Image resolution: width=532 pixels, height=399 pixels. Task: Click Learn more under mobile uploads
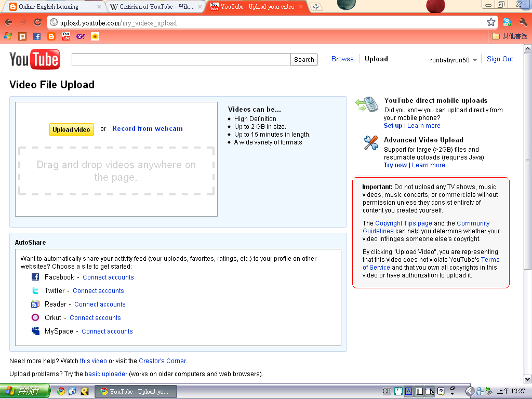pyautogui.click(x=424, y=126)
